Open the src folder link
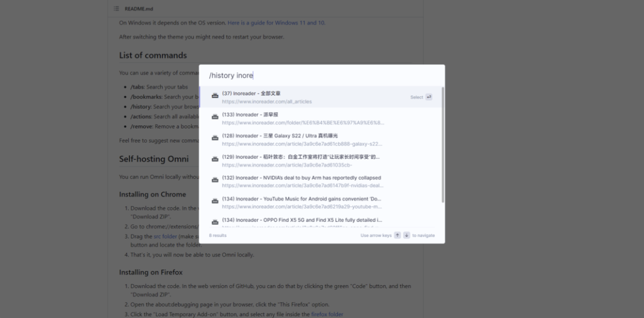Image resolution: width=644 pixels, height=318 pixels. (x=165, y=236)
